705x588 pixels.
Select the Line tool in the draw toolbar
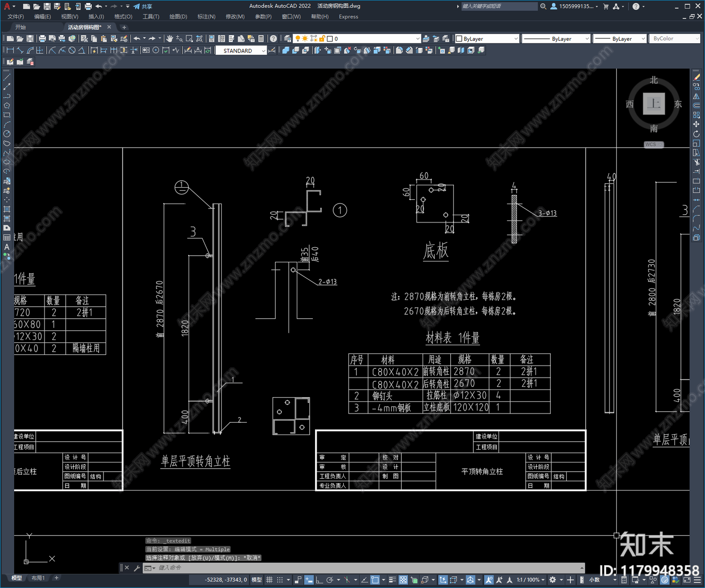[7, 77]
